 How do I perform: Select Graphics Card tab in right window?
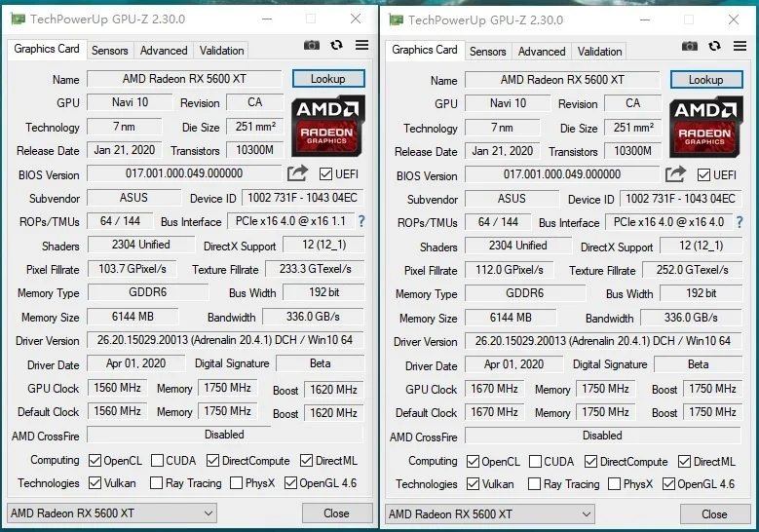pyautogui.click(x=425, y=50)
